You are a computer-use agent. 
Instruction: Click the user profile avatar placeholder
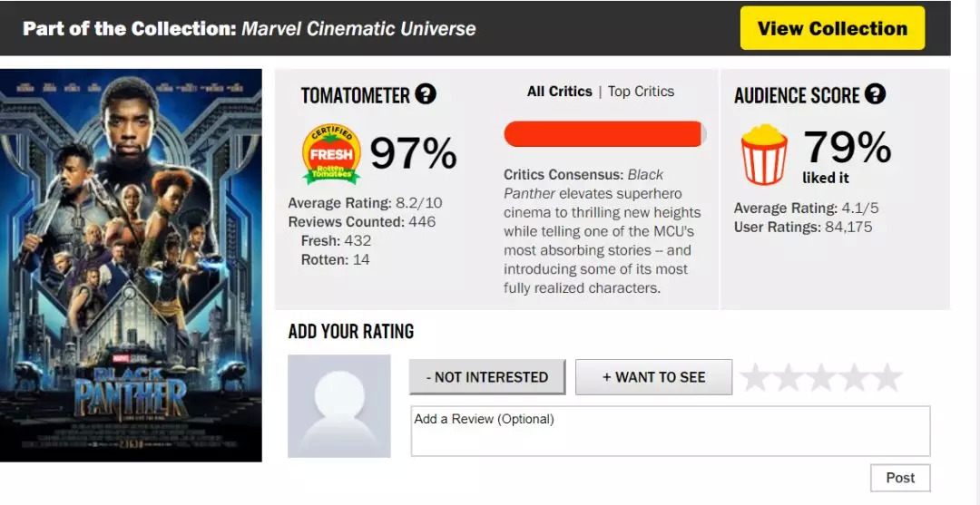(338, 406)
